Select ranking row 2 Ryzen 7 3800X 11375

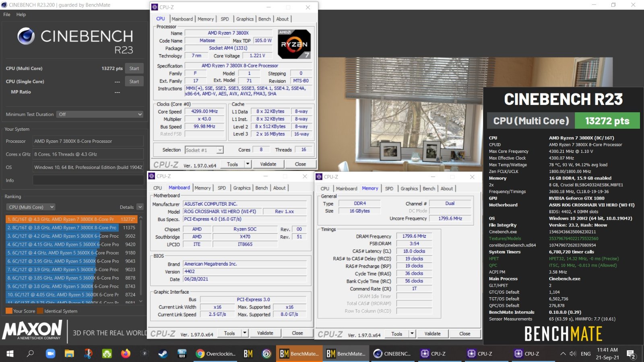[72, 228]
